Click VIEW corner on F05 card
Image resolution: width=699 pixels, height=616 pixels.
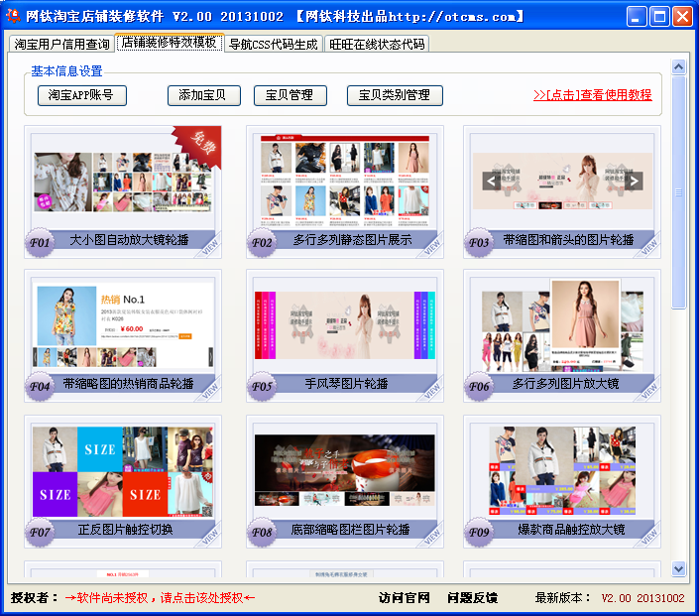pyautogui.click(x=432, y=391)
